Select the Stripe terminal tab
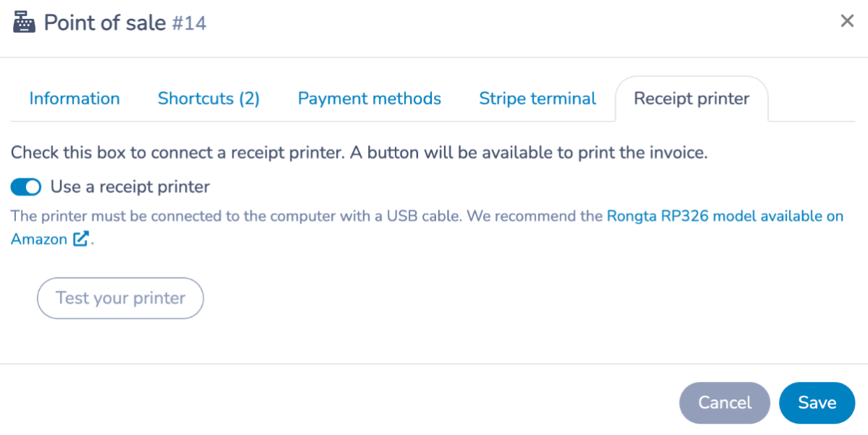The image size is (868, 435). pyautogui.click(x=538, y=99)
